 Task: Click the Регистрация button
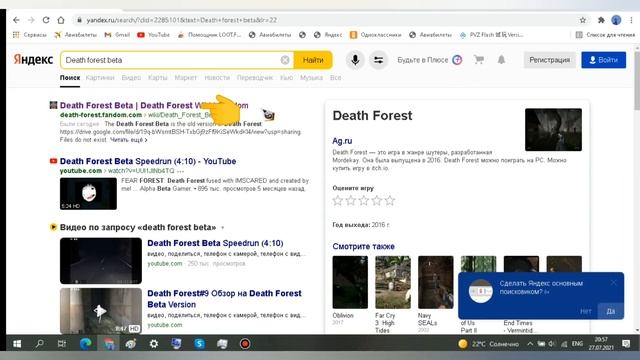[x=549, y=60]
